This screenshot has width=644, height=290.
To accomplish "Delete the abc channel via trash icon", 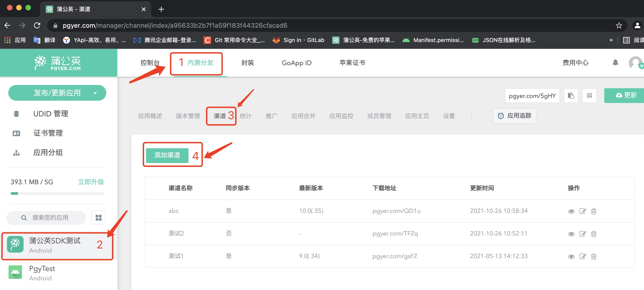I will [593, 211].
